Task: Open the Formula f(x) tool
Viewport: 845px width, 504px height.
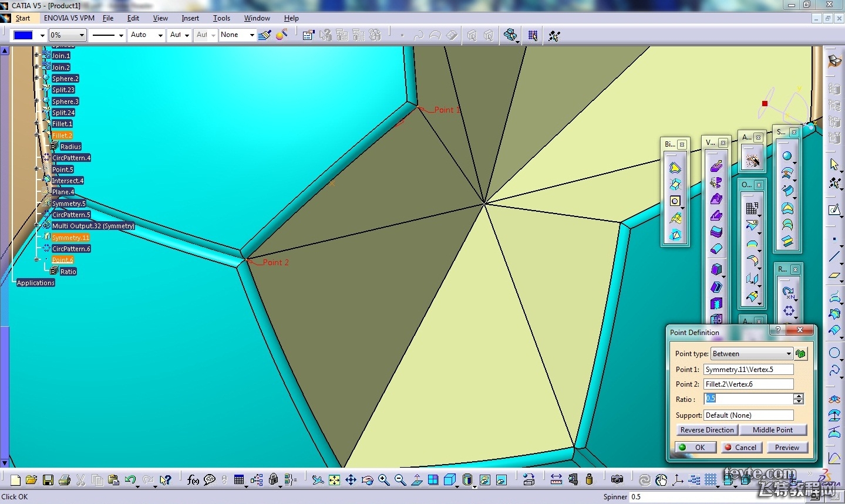Action: (x=193, y=480)
